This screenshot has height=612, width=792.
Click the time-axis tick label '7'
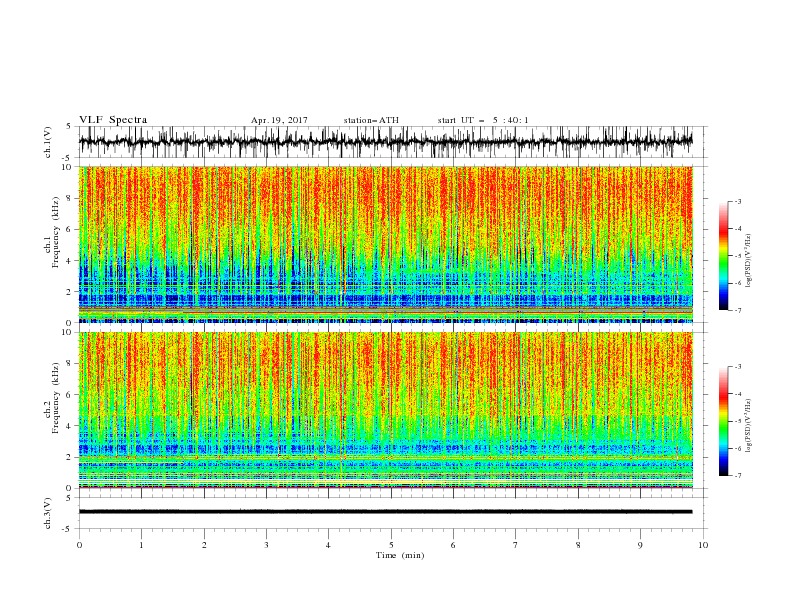coord(516,545)
